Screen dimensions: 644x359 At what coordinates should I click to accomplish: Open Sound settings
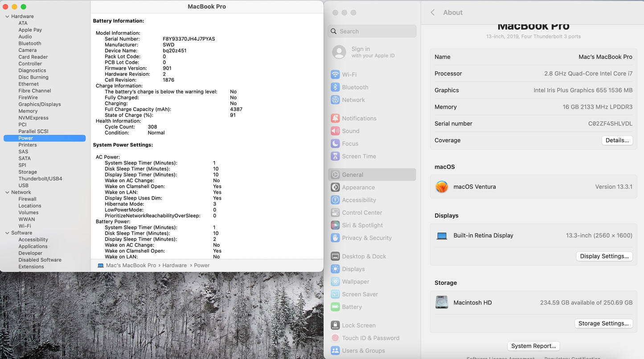coord(351,131)
